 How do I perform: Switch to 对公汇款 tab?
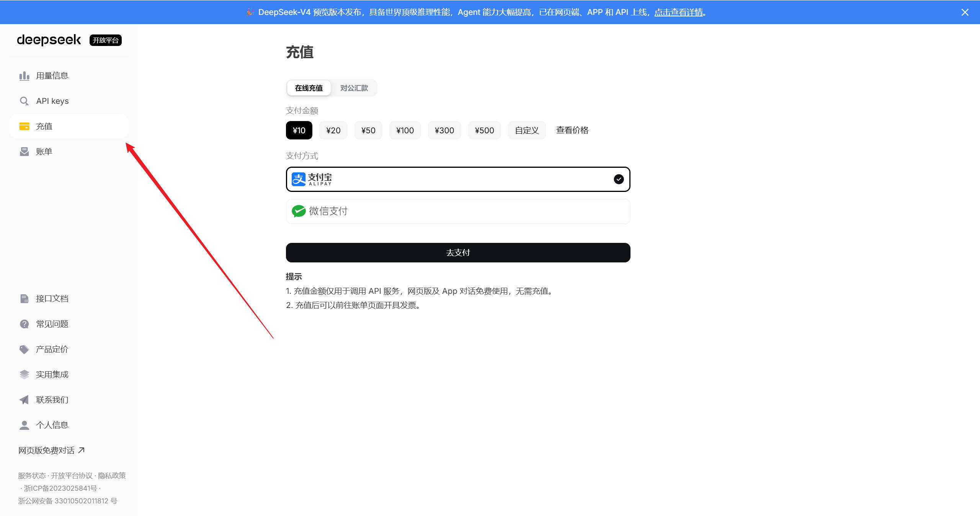pyautogui.click(x=354, y=88)
